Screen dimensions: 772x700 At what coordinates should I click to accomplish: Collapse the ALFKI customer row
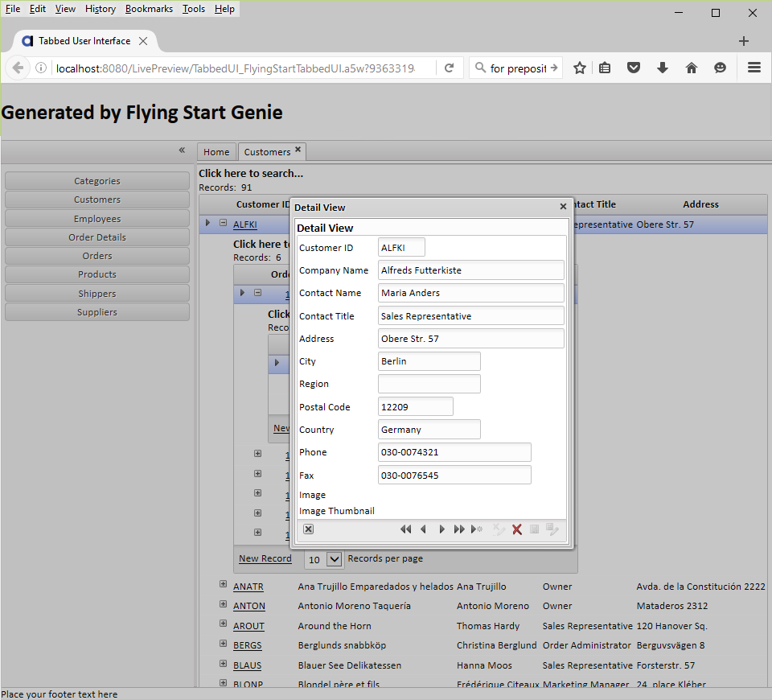(x=223, y=223)
